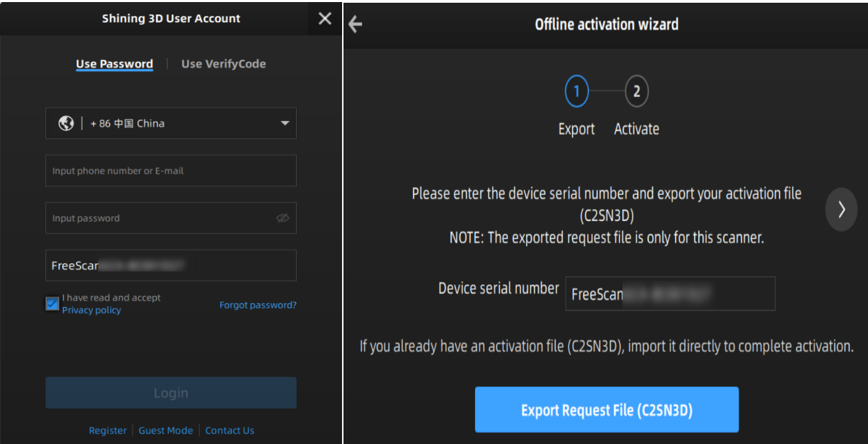Choose Guest Mode
This screenshot has width=868, height=444.
click(166, 430)
